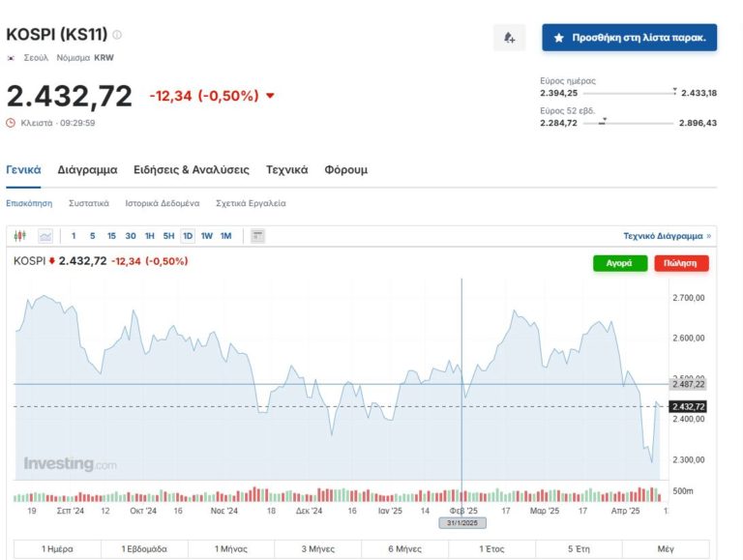Click the 31/1/2025 date marker on chart

pos(461,523)
